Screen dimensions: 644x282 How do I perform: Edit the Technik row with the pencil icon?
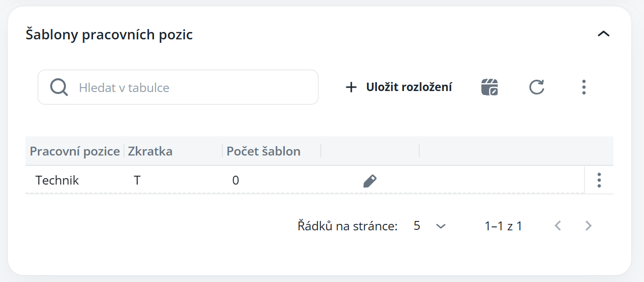[369, 181]
